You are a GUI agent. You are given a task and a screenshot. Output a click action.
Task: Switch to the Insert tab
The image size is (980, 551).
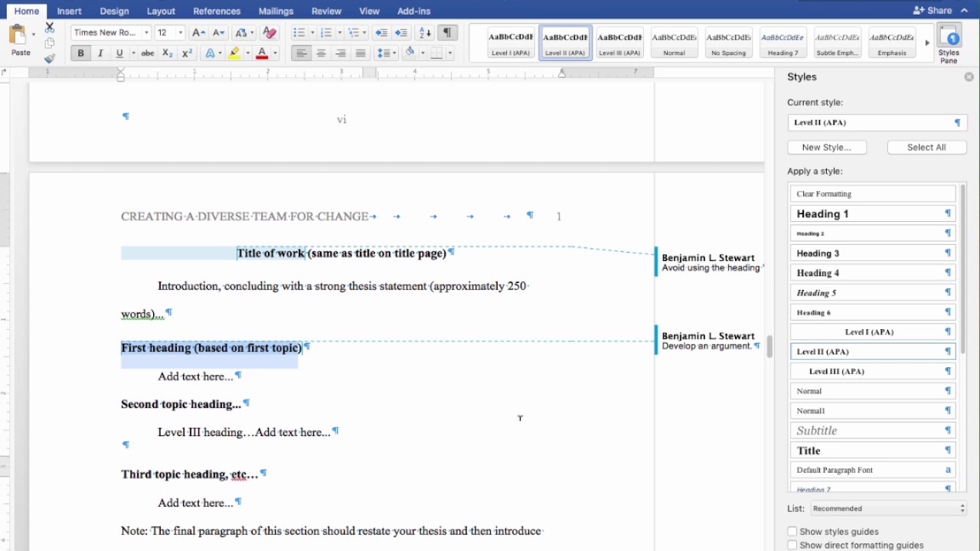point(69,11)
